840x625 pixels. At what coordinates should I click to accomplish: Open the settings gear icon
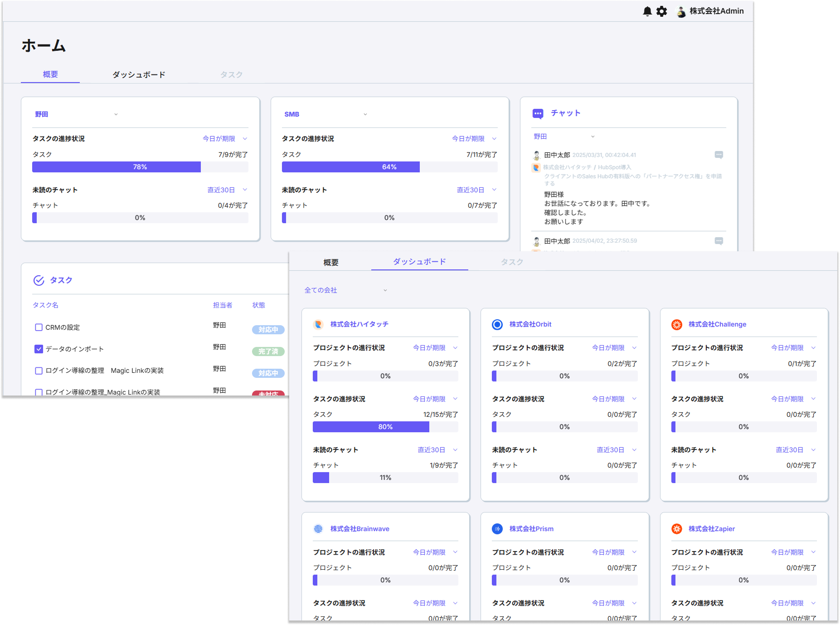[x=662, y=11]
